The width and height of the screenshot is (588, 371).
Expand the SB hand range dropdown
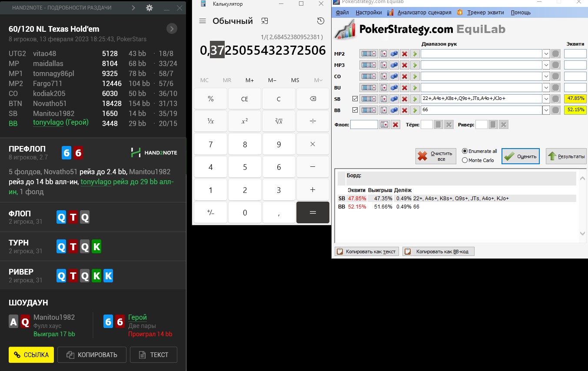[x=546, y=99]
